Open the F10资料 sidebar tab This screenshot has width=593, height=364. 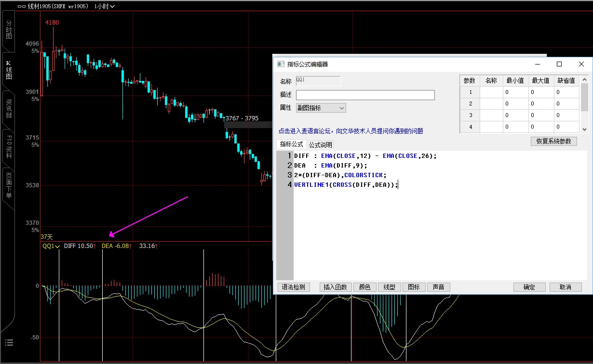coord(9,148)
